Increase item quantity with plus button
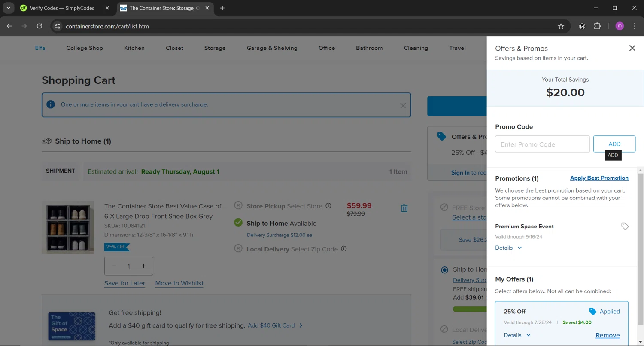Image resolution: width=644 pixels, height=346 pixels. [x=144, y=266]
